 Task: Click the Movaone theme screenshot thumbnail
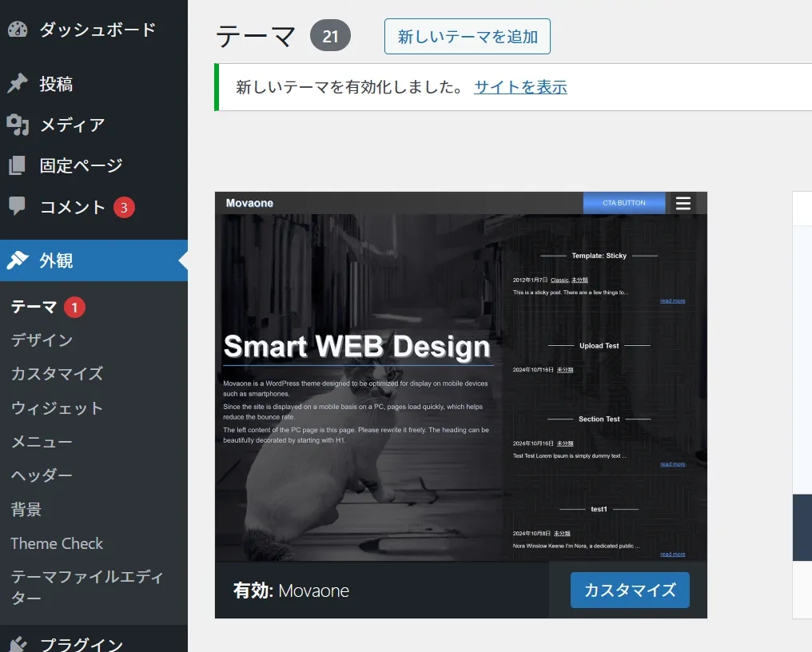coord(460,376)
